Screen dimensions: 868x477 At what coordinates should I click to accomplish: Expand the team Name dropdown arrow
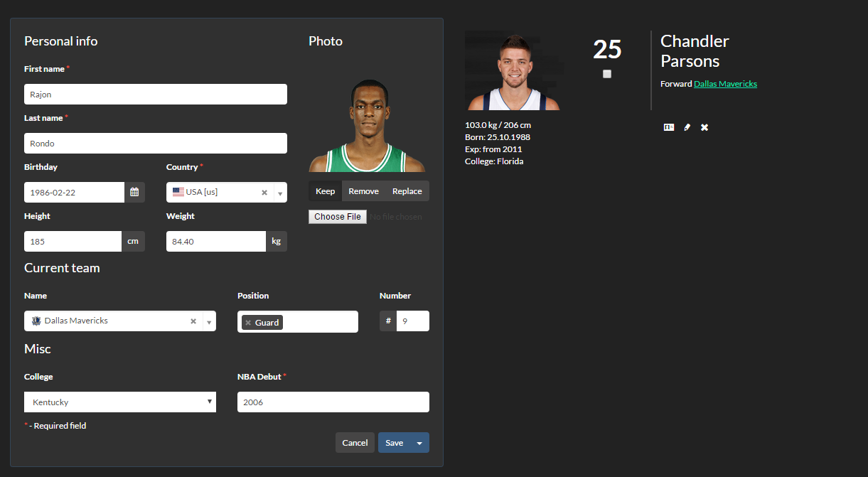(x=209, y=322)
